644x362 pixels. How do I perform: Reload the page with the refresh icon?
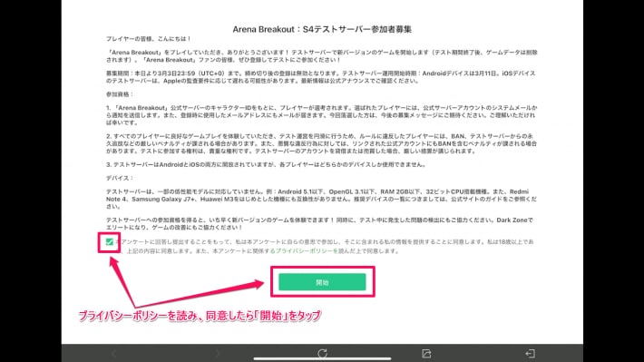322,353
